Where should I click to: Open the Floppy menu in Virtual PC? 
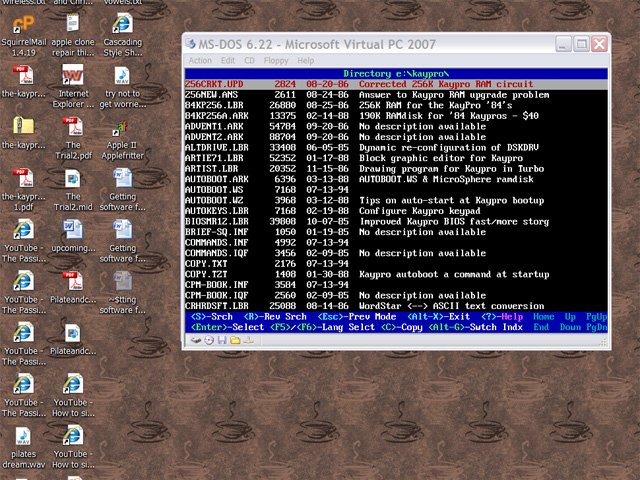click(276, 60)
